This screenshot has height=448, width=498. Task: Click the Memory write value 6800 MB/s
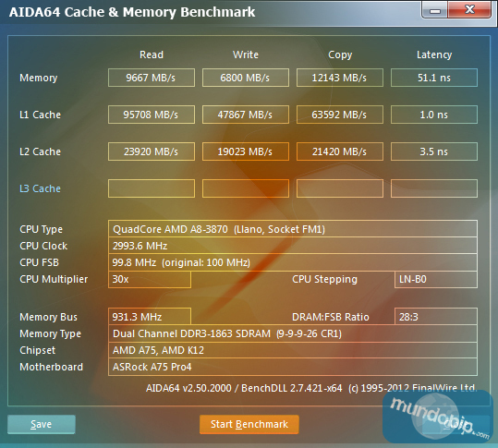pyautogui.click(x=246, y=78)
